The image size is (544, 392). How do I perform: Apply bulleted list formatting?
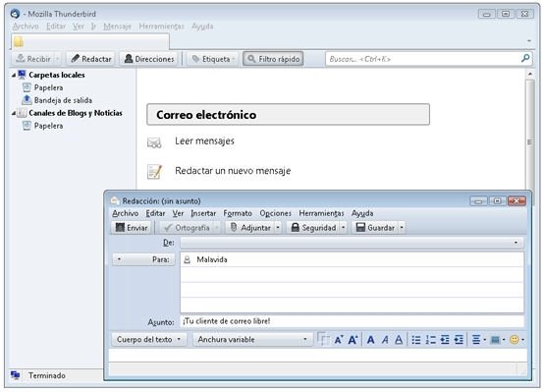[x=416, y=340]
